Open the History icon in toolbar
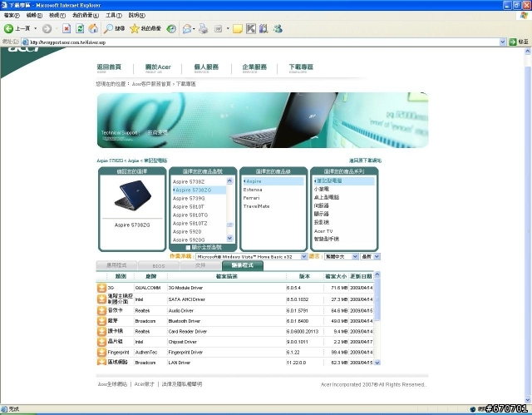The image size is (532, 415). tap(171, 29)
